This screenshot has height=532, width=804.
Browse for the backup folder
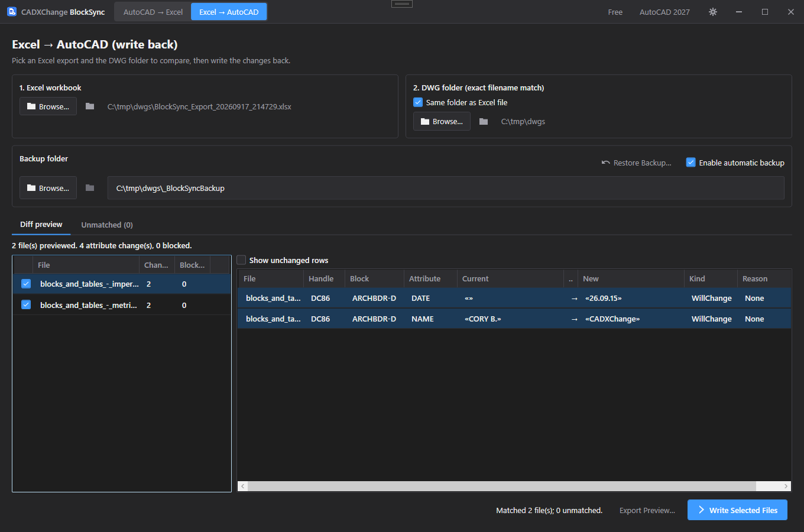tap(48, 188)
